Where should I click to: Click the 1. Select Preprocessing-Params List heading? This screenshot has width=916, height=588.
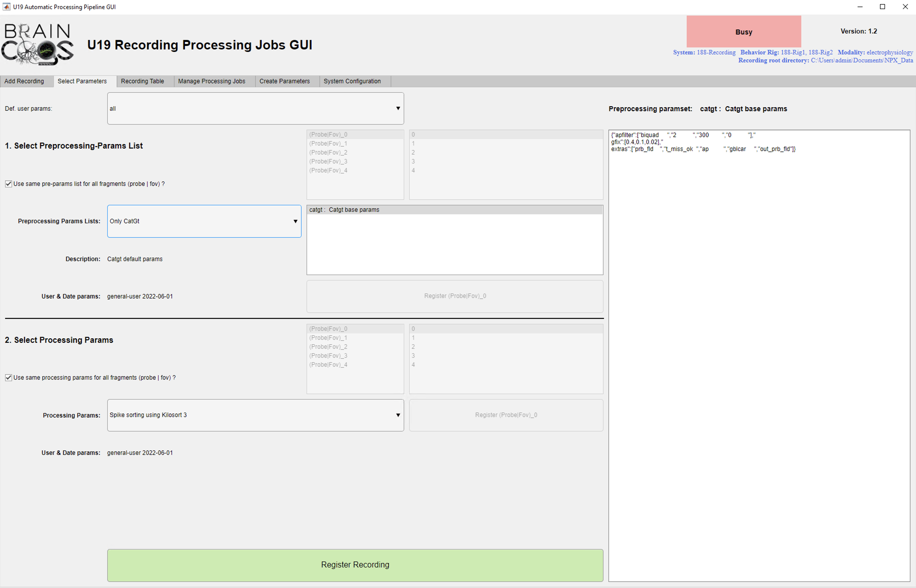point(74,146)
